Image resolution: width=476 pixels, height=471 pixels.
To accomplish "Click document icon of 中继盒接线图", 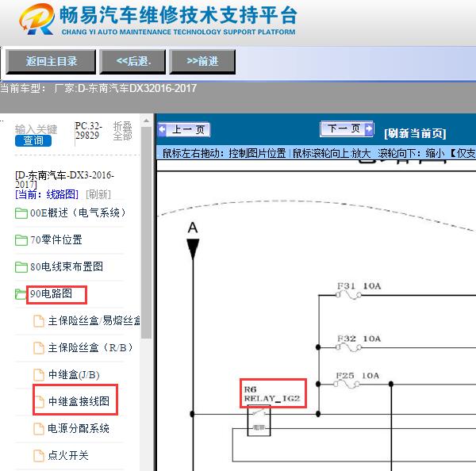I will click(x=40, y=402).
